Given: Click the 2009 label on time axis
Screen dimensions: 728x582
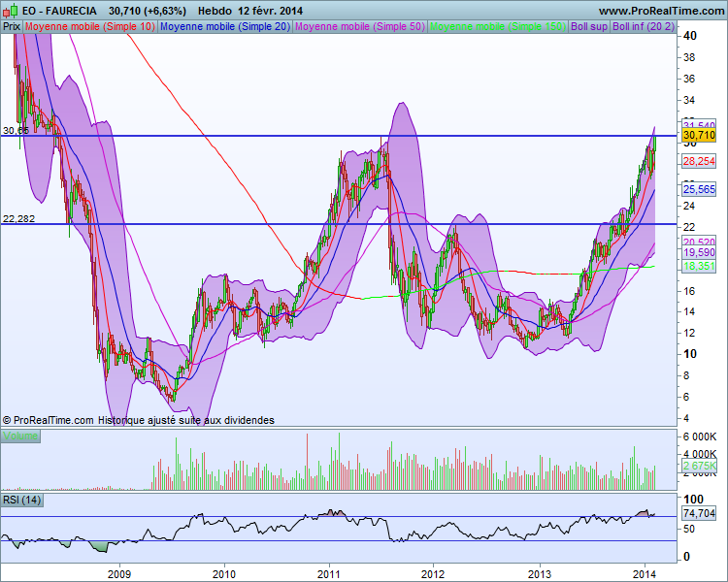Looking at the screenshot, I should [119, 574].
